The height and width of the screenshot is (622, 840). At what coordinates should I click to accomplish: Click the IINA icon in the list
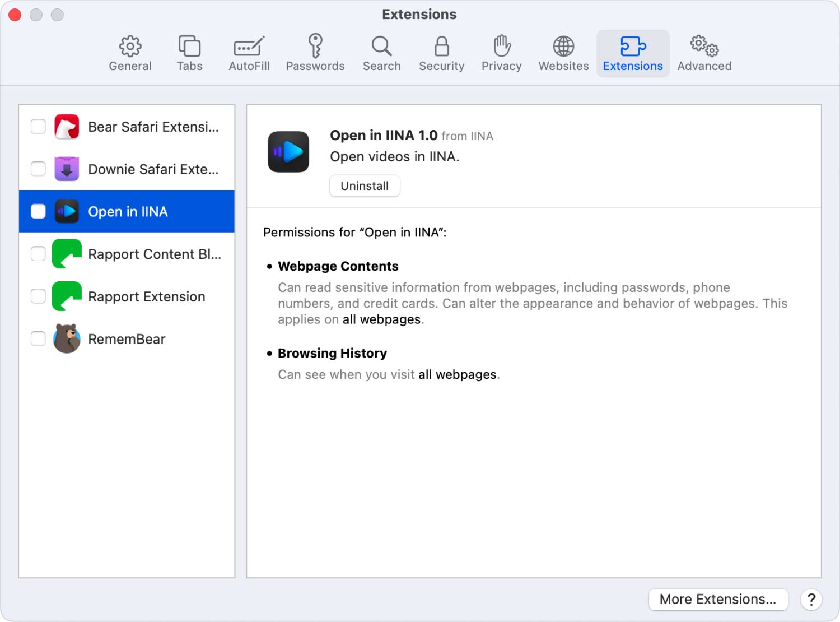pos(67,211)
